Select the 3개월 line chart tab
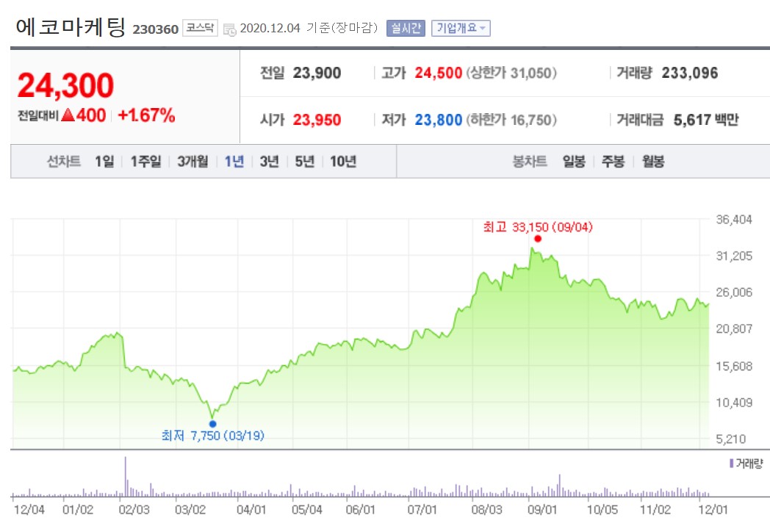 point(192,161)
